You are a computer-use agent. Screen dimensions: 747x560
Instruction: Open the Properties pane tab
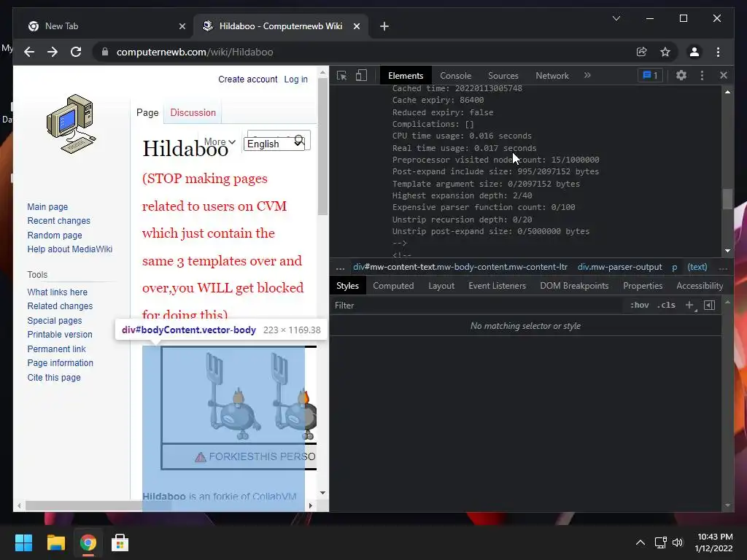point(643,286)
